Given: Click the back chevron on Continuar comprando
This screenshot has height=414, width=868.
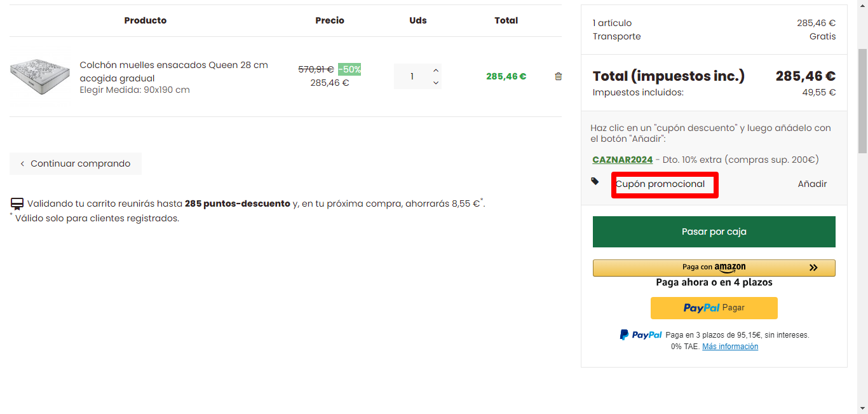Looking at the screenshot, I should (22, 164).
